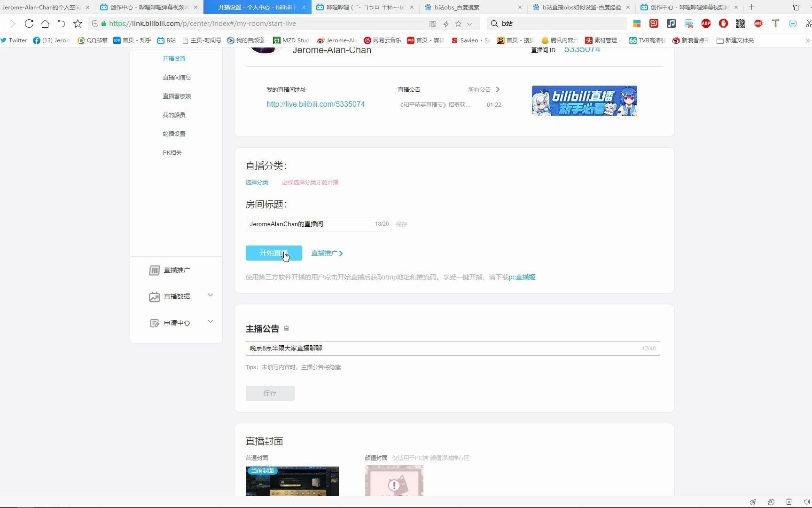Select the 普通封面 current cover thumbnail
812x508 pixels.
pyautogui.click(x=292, y=481)
